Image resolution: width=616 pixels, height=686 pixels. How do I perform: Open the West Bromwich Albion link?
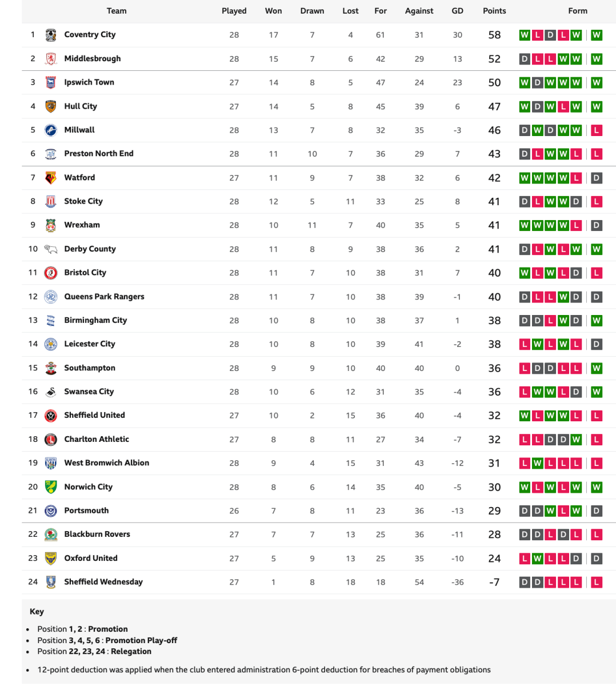(x=106, y=463)
